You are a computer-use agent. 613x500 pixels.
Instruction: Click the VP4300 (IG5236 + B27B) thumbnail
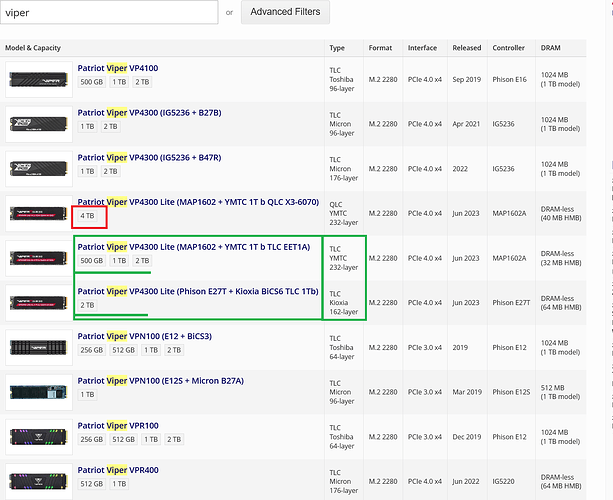39,124
